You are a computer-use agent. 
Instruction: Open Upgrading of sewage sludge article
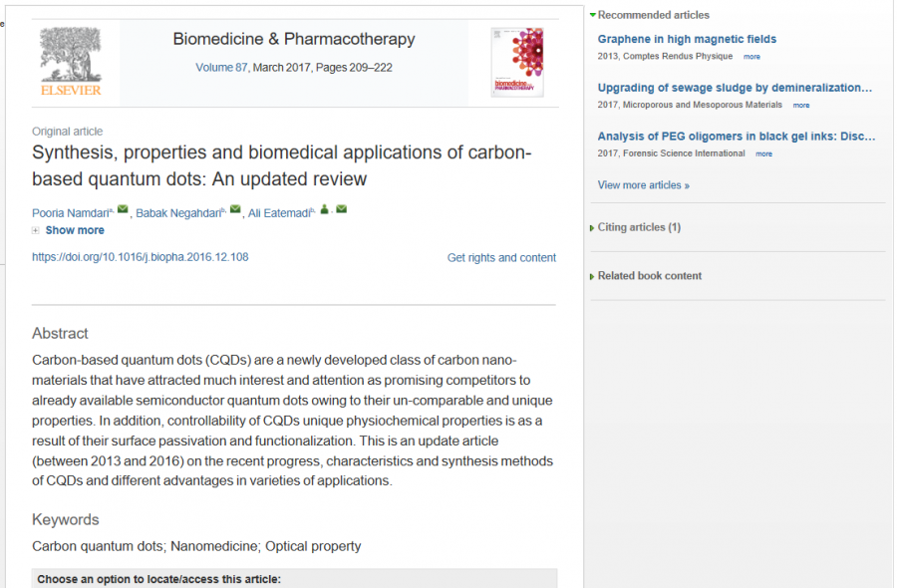coord(735,88)
